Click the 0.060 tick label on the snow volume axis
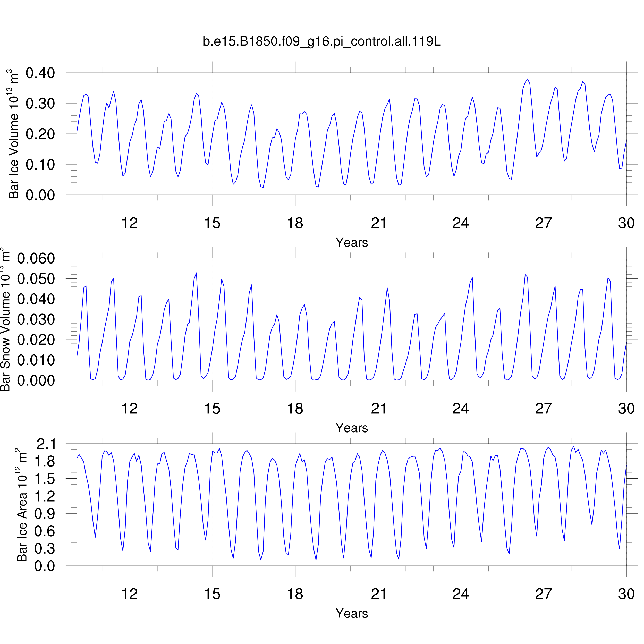This screenshot has height=644, width=644. coord(36,258)
